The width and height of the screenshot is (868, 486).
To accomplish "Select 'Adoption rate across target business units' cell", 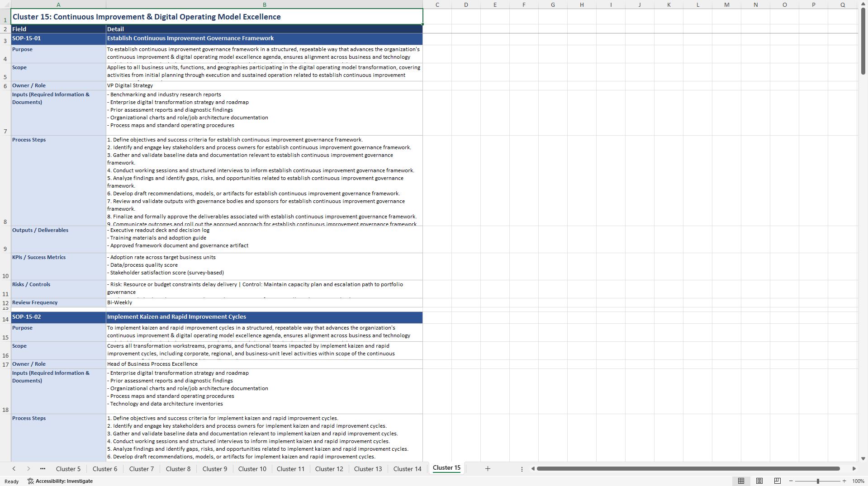I will [x=265, y=266].
